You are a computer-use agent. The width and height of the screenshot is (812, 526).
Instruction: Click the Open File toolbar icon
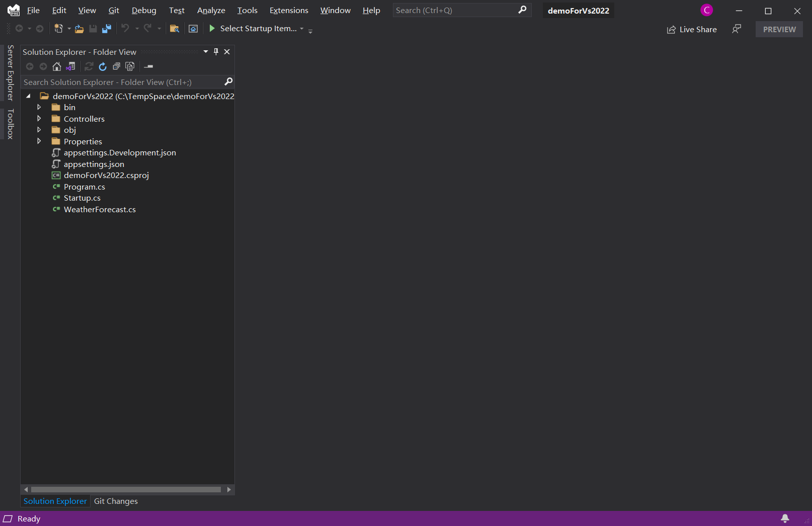pos(79,29)
